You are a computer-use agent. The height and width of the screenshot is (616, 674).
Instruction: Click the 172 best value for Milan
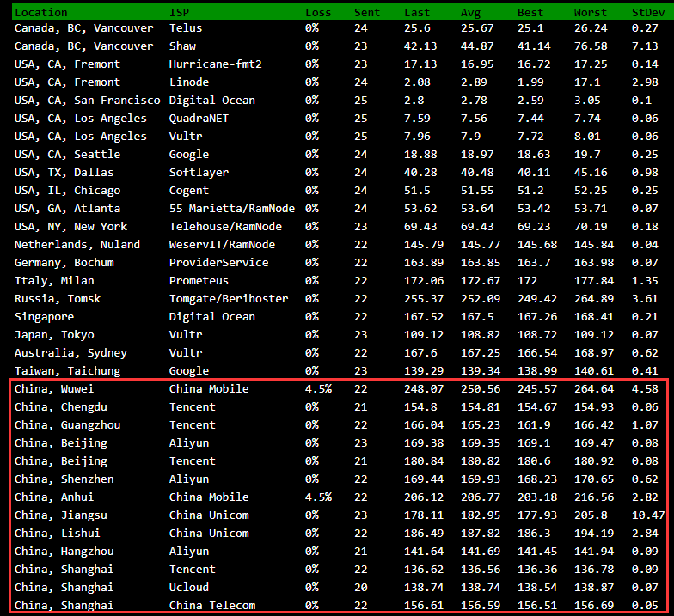[528, 280]
